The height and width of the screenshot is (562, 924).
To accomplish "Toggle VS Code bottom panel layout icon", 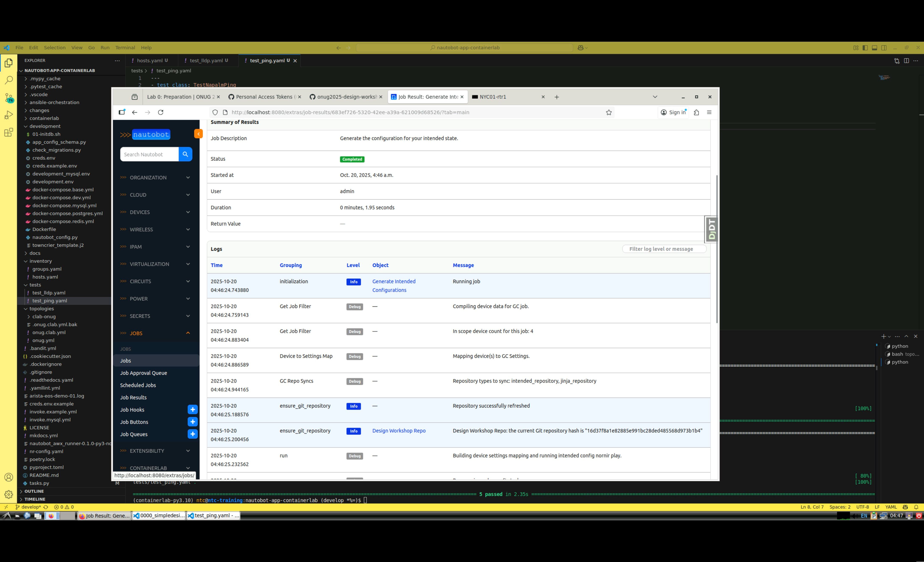I will (x=874, y=48).
